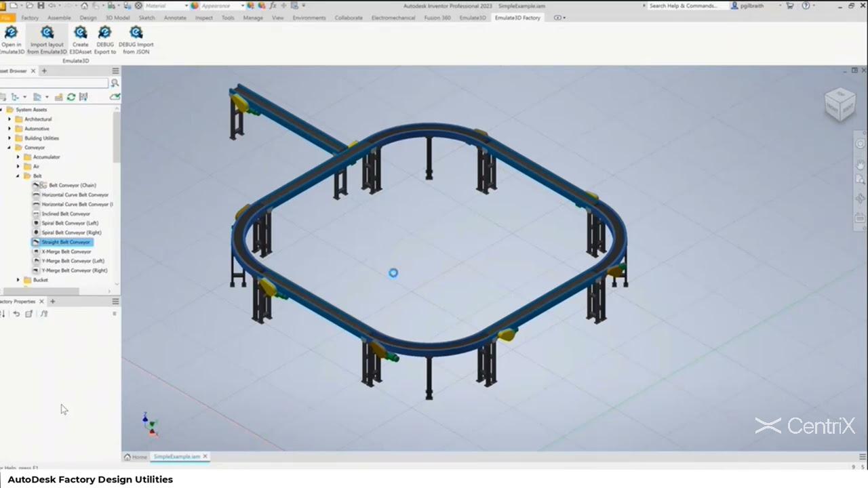Click Create E3DAsset ribbon icon
Image resolution: width=868 pixels, height=488 pixels.
(80, 40)
